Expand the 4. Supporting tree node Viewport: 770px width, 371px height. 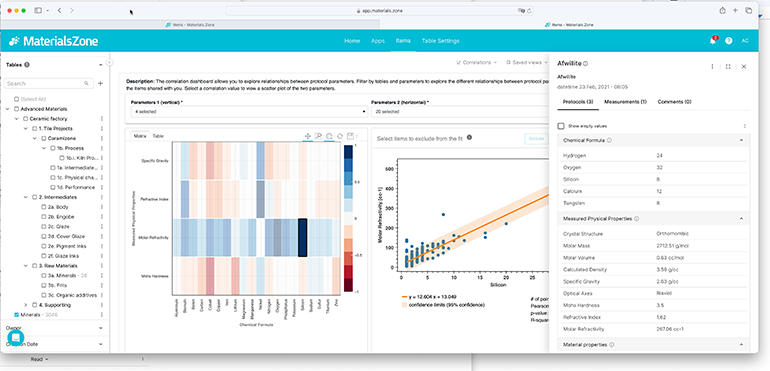[26, 305]
